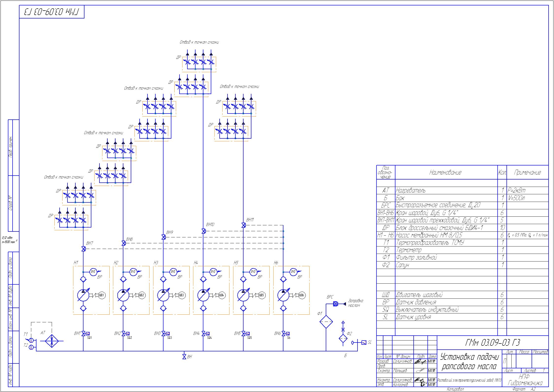Select the T1 thermometer circle
The width and height of the screenshot is (554, 392).
[x=31, y=340]
